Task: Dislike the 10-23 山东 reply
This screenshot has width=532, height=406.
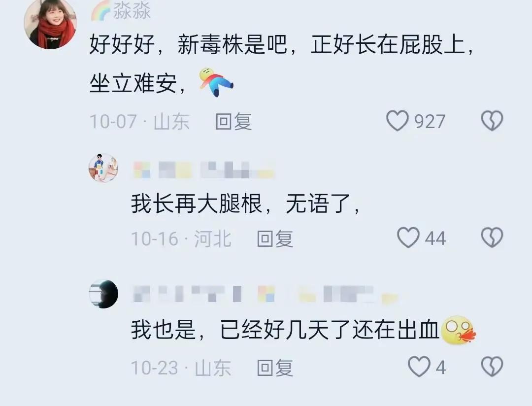Action: pos(492,367)
